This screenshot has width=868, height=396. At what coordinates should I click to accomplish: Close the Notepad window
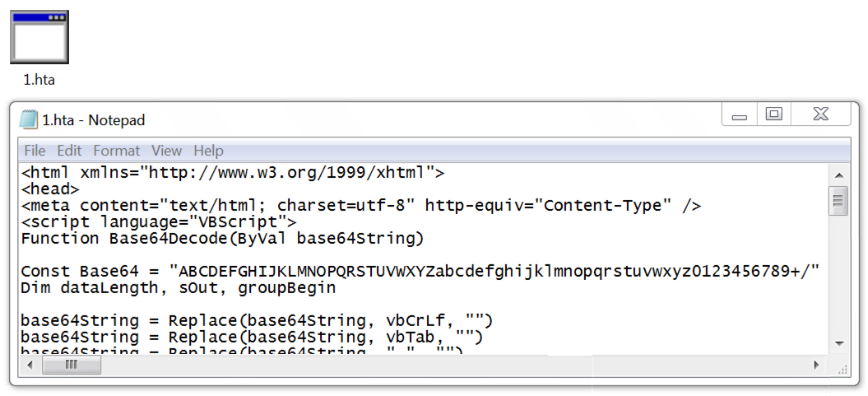[821, 114]
